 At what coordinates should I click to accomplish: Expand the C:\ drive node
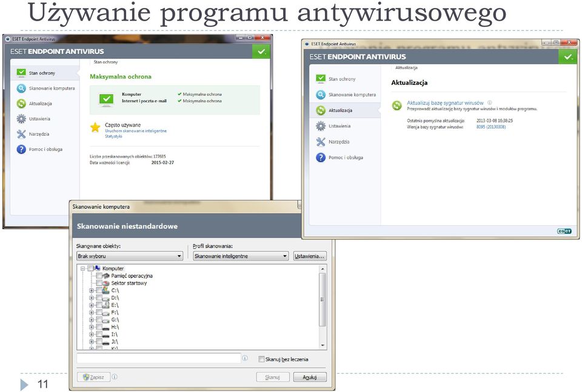point(92,290)
